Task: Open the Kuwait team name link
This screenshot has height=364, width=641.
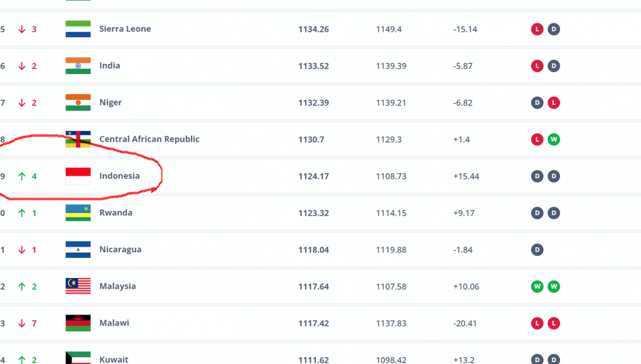Action: pos(114,360)
